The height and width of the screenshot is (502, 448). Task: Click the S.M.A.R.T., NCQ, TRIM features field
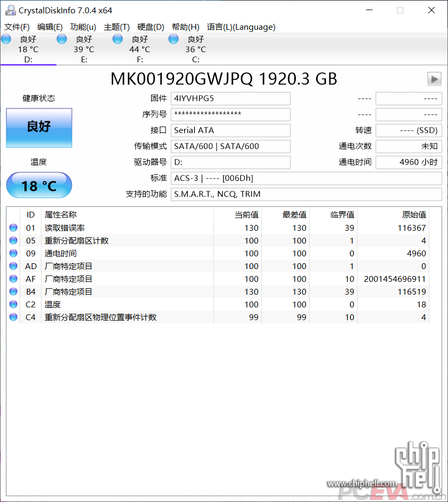306,194
